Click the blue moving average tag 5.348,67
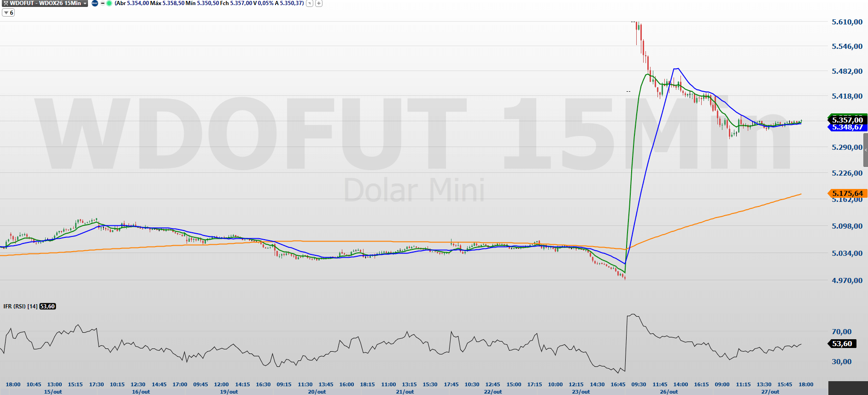Viewport: 868px width, 395px height. pos(847,127)
